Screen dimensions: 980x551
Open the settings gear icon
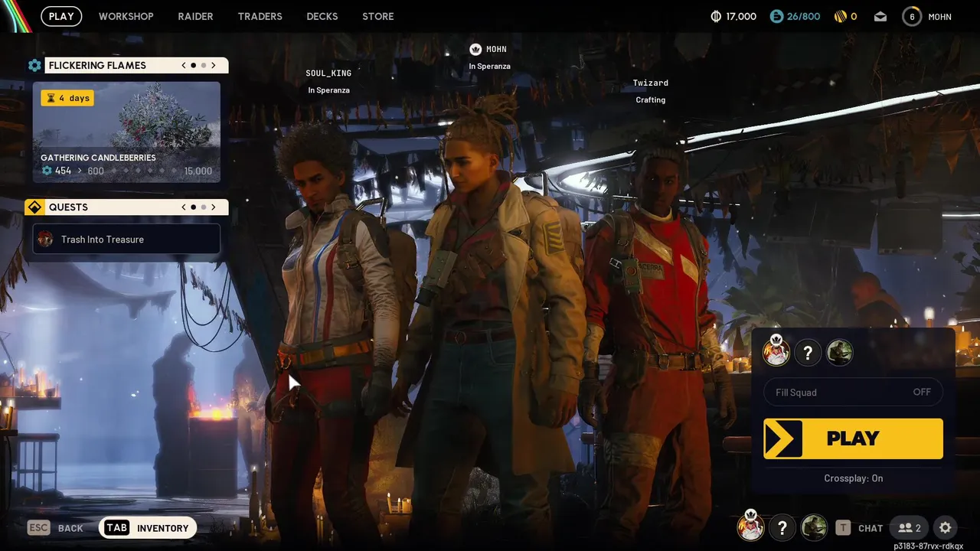tap(946, 527)
